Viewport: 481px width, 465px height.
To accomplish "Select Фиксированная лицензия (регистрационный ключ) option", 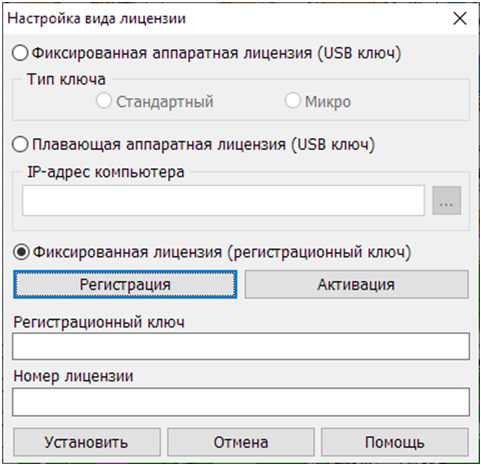I will point(21,252).
